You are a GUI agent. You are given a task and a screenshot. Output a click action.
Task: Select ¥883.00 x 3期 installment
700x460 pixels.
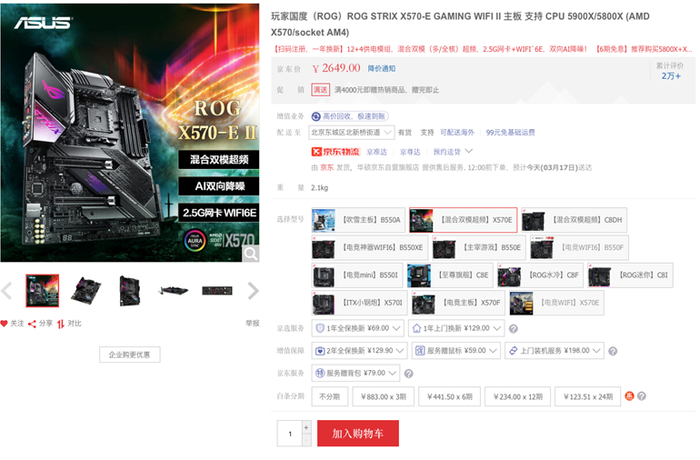point(383,397)
